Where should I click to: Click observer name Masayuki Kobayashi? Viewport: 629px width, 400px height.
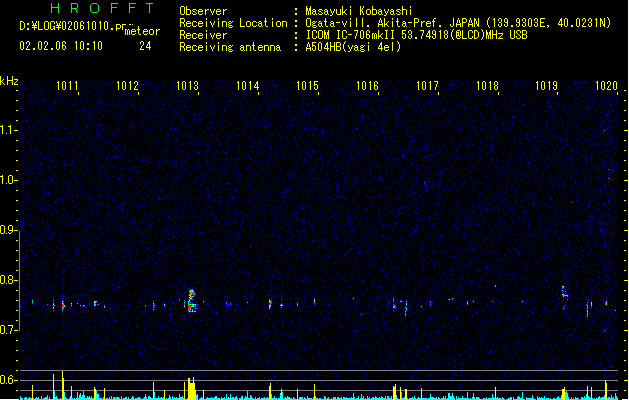[x=359, y=11]
